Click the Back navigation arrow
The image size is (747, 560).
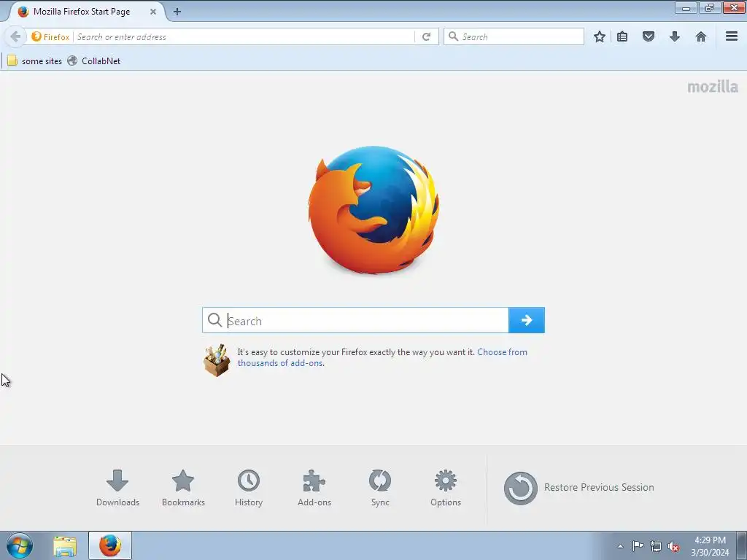(15, 36)
